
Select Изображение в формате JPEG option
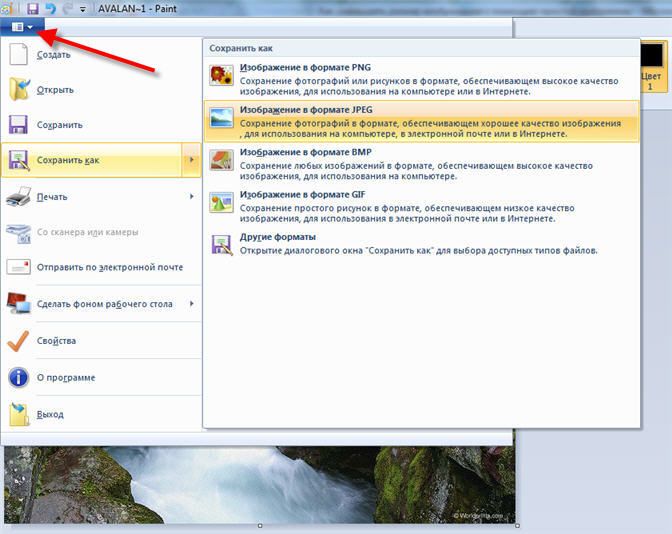pos(422,121)
